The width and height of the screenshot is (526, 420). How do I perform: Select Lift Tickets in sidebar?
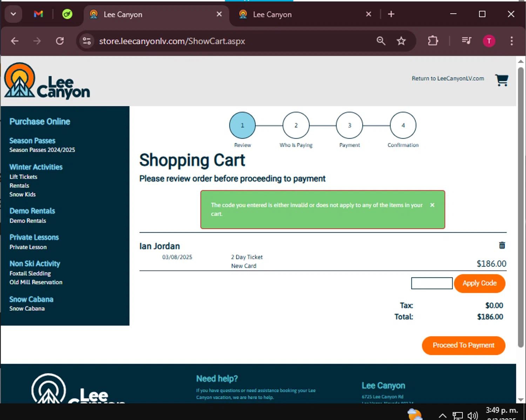click(23, 177)
